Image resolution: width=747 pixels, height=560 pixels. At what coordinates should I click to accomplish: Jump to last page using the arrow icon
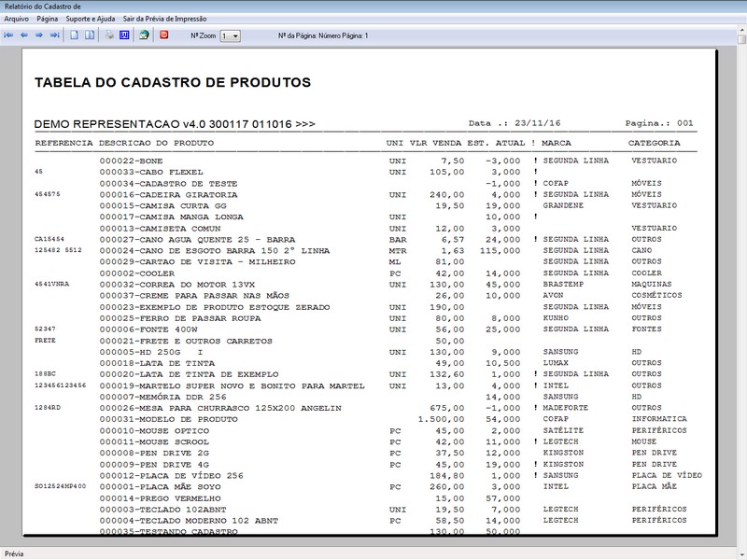click(54, 35)
